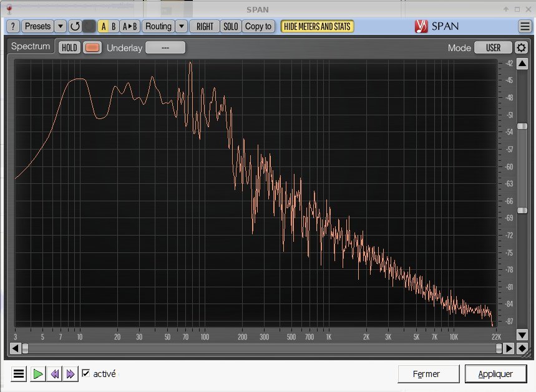536x392 pixels.
Task: Select state A
Action: (104, 26)
